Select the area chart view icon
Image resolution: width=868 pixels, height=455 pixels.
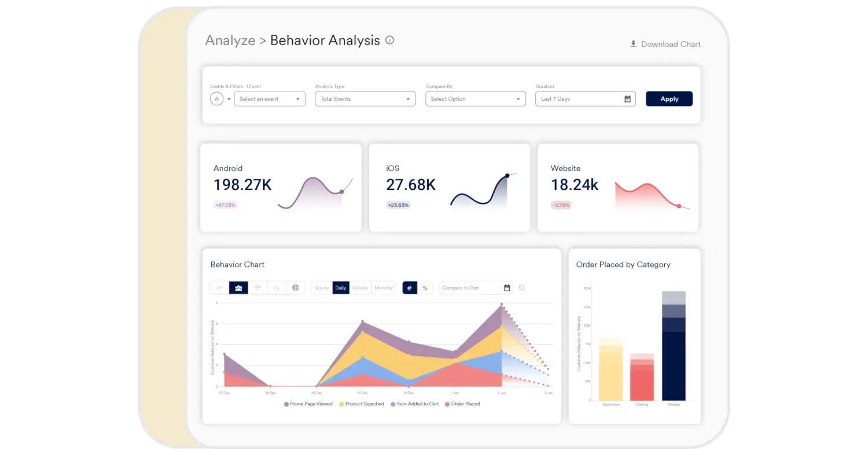point(238,288)
